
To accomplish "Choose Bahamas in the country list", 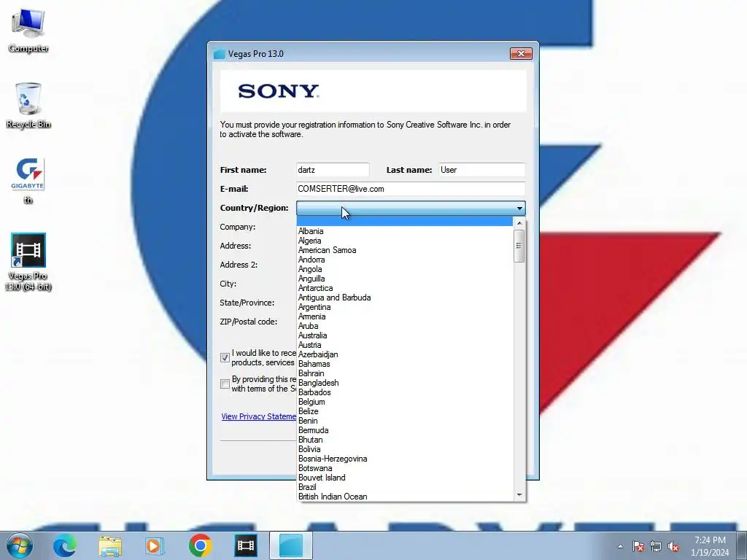I will point(404,364).
